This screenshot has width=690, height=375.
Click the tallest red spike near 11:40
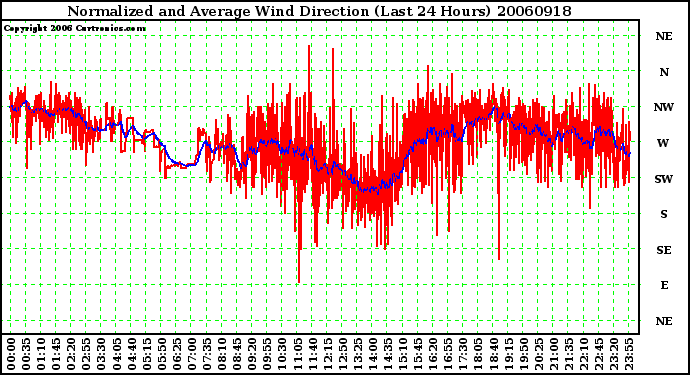[x=309, y=70]
